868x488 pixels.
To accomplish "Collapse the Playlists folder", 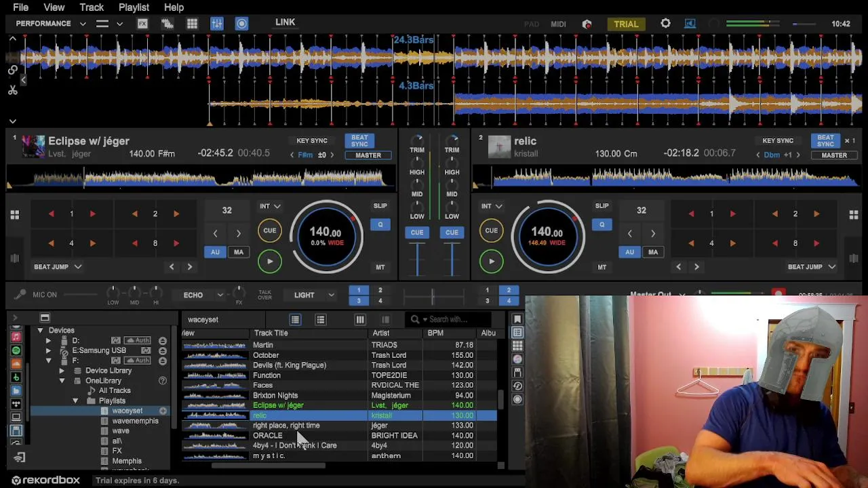I will (x=75, y=401).
